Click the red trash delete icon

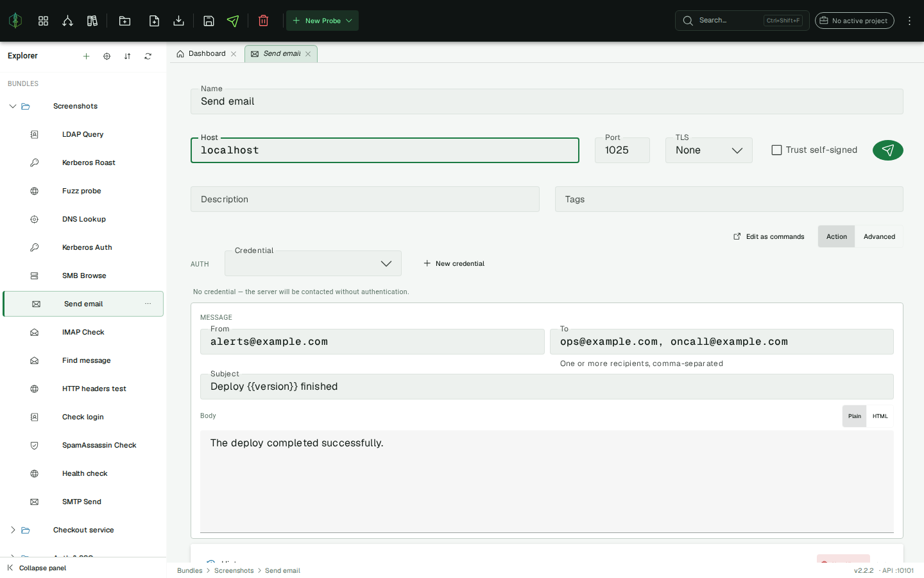pos(263,21)
